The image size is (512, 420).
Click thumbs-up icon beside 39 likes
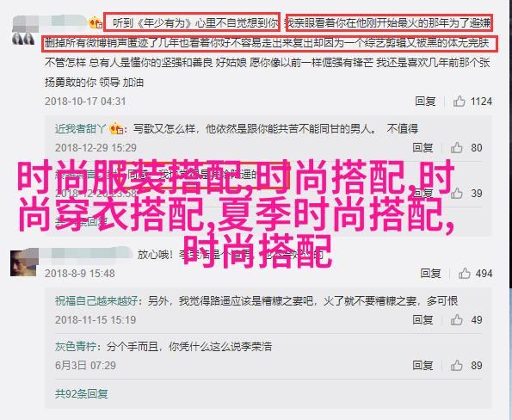456,194
